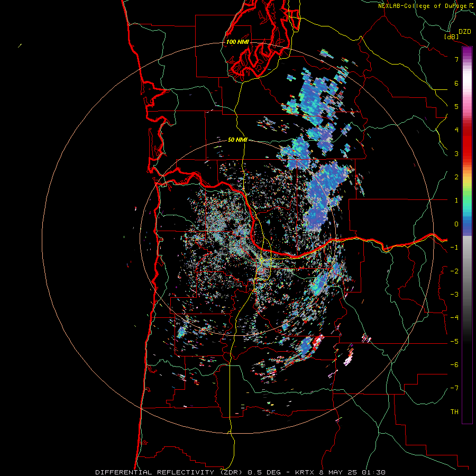Viewport: 476px width, 476px height.
Task: Click the [dB] units label
Action: click(452, 36)
